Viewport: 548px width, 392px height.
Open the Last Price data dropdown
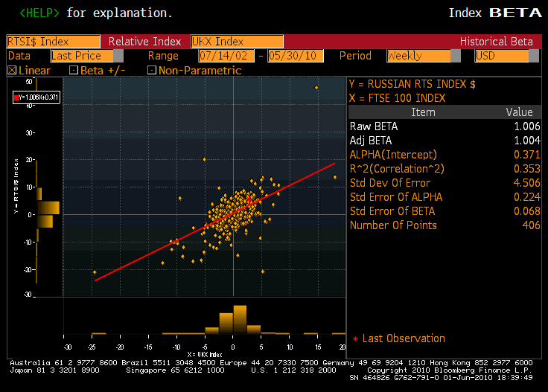click(87, 56)
